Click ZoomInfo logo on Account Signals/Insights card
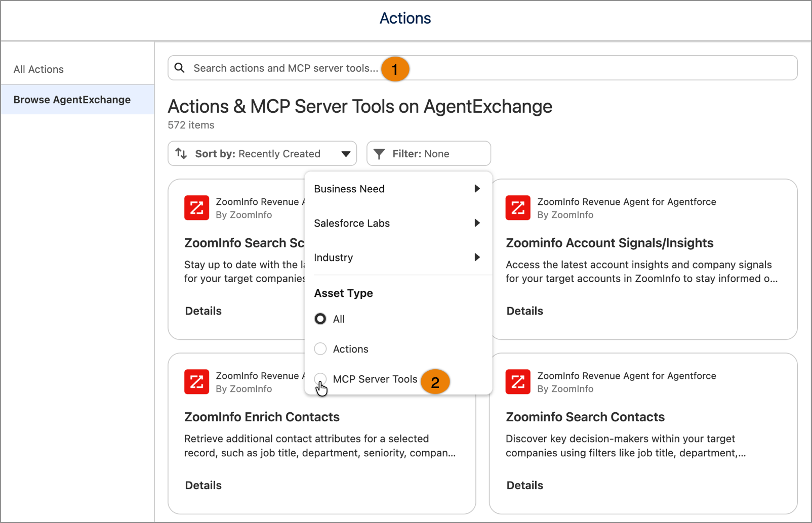This screenshot has height=523, width=812. (x=518, y=208)
